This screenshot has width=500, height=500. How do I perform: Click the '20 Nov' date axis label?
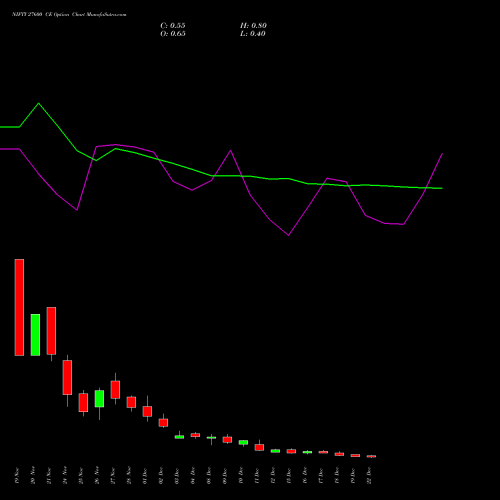click(x=33, y=476)
